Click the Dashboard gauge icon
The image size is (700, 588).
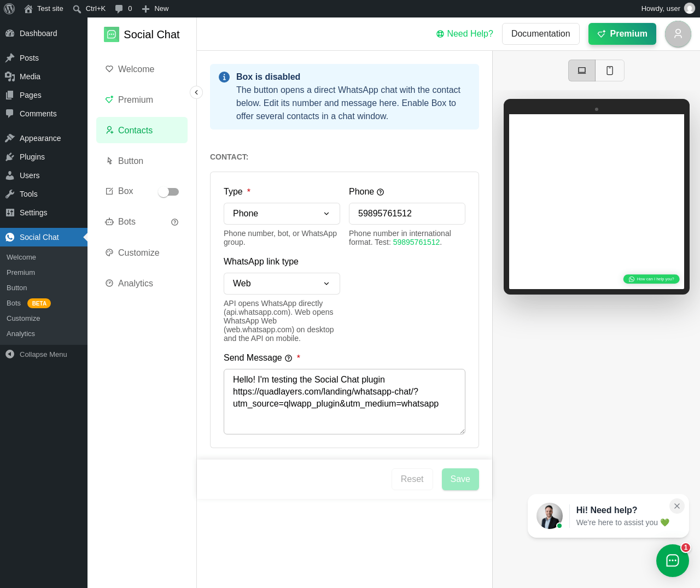point(10,33)
